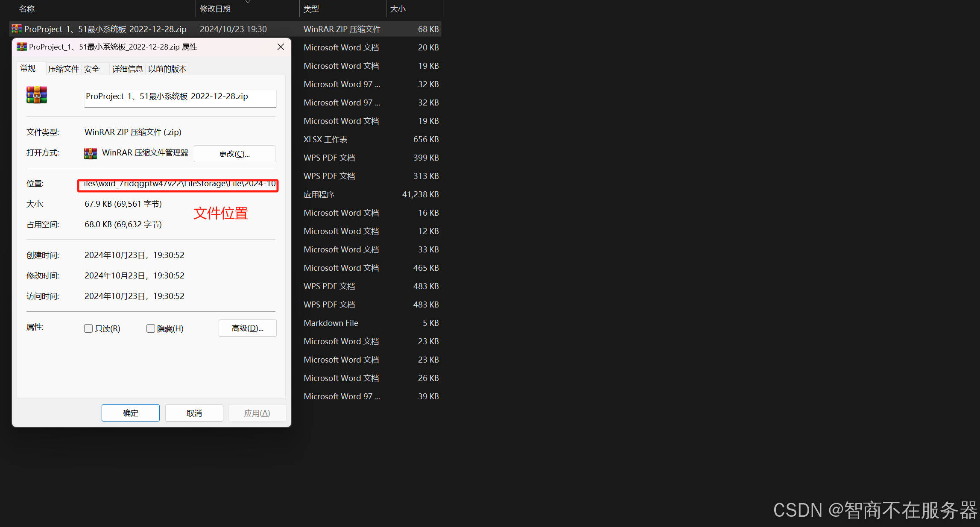Viewport: 980px width, 527px height.
Task: Click the 位置 path text highlighted in red
Action: 179,184
